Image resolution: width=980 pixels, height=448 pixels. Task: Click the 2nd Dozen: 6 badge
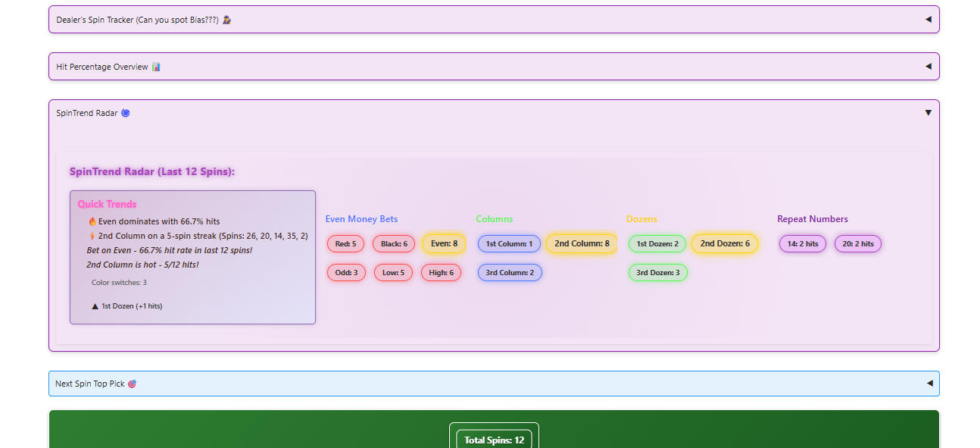coord(724,244)
